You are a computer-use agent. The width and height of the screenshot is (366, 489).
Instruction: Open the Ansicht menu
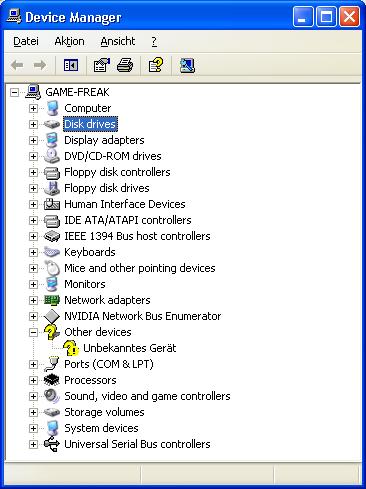(118, 41)
